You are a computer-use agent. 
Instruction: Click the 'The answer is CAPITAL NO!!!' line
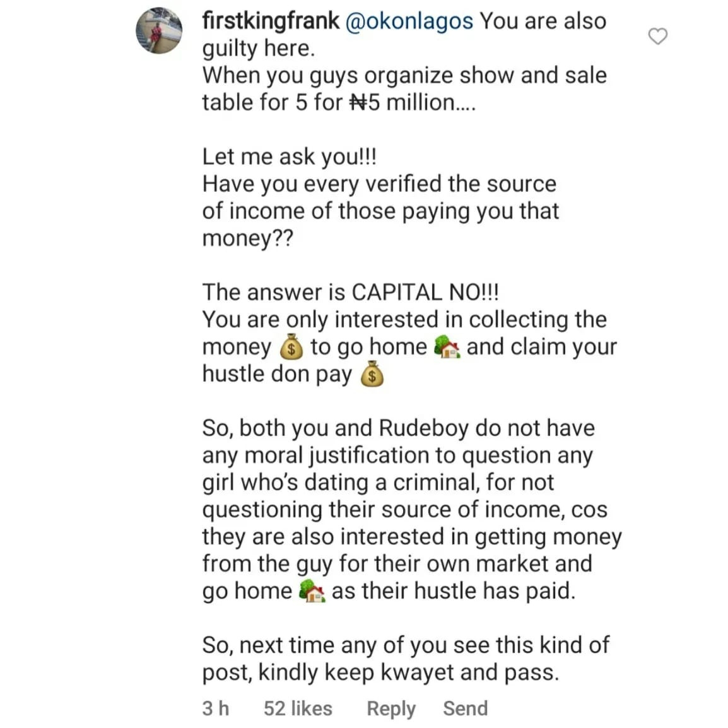[x=351, y=293]
